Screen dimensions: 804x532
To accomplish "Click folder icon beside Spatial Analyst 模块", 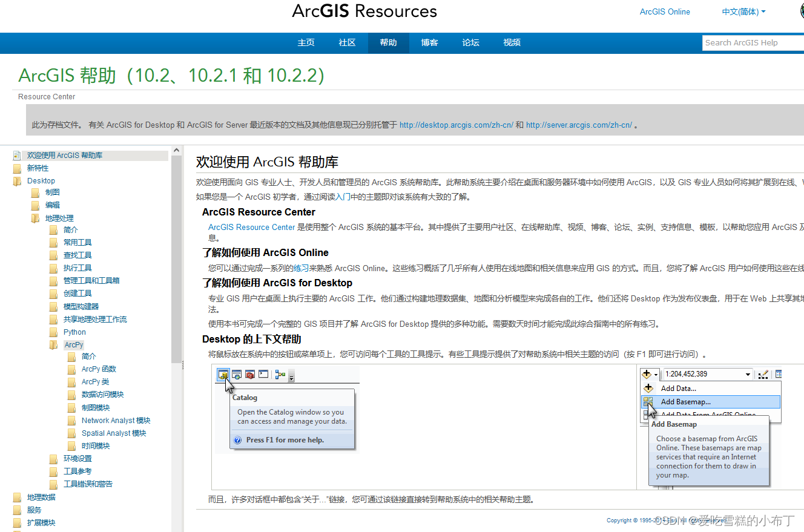I will (x=71, y=433).
